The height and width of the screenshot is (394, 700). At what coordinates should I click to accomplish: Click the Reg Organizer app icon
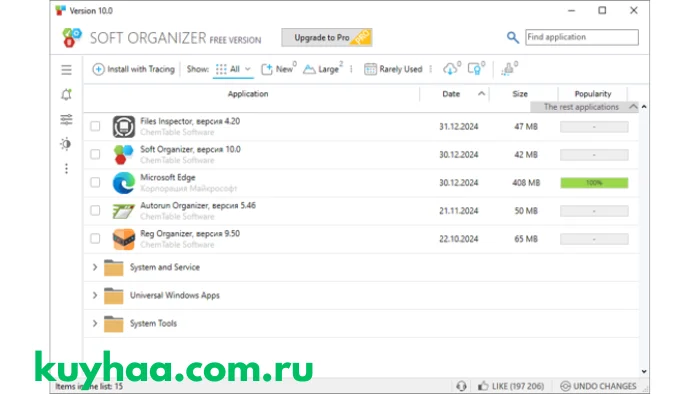(124, 239)
